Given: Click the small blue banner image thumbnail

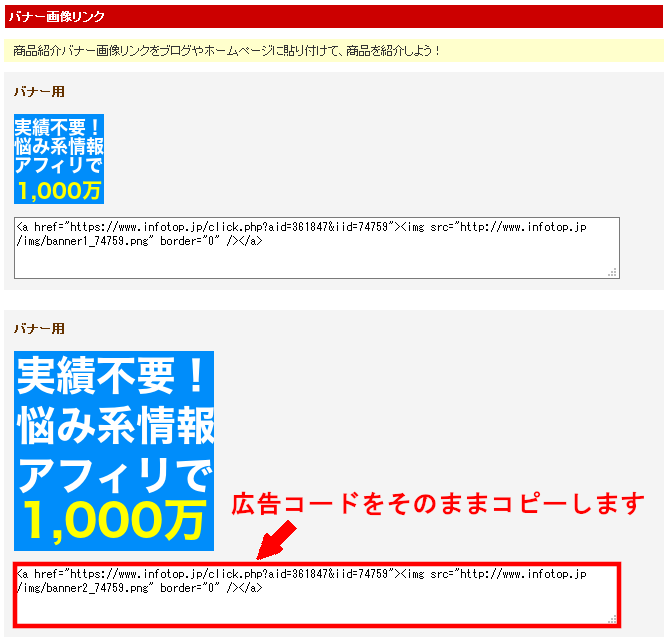Looking at the screenshot, I should [59, 159].
